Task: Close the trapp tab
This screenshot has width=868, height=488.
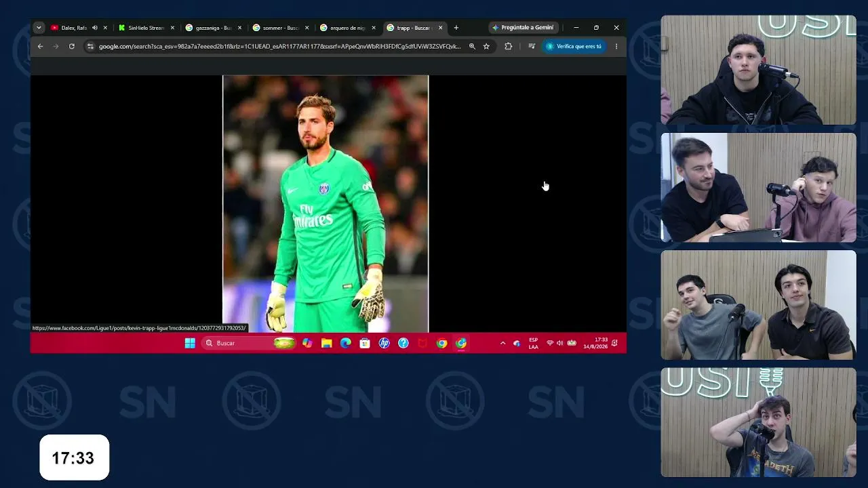Action: pyautogui.click(x=441, y=28)
